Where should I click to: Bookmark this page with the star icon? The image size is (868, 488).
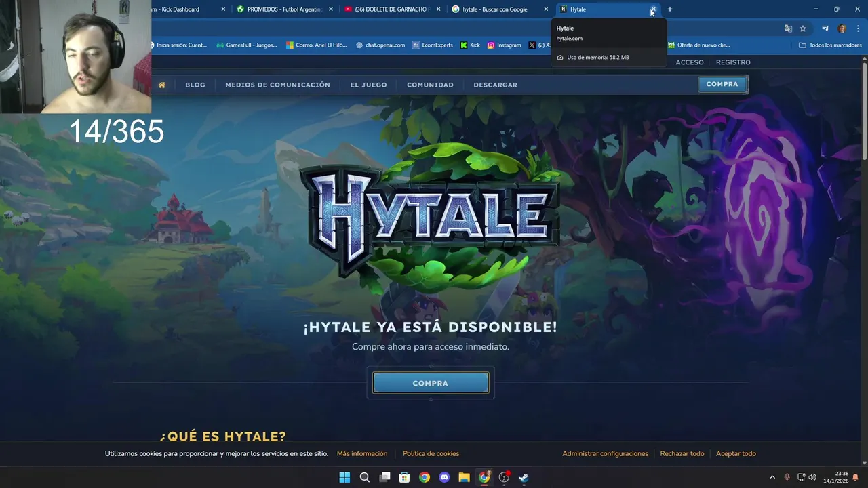tap(803, 28)
